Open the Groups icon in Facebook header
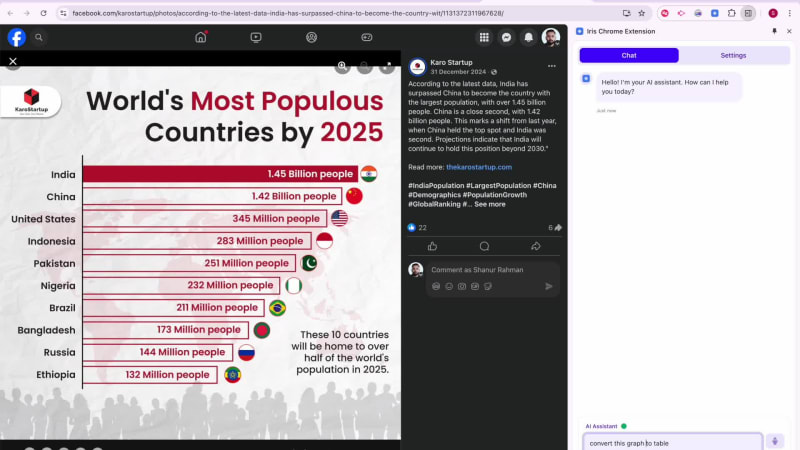This screenshot has width=800, height=450. [311, 37]
